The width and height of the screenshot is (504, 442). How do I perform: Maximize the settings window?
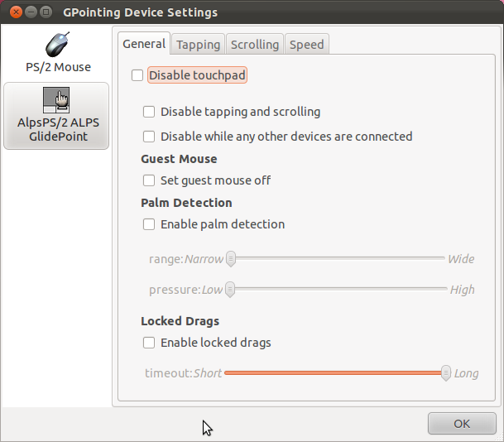click(x=46, y=12)
